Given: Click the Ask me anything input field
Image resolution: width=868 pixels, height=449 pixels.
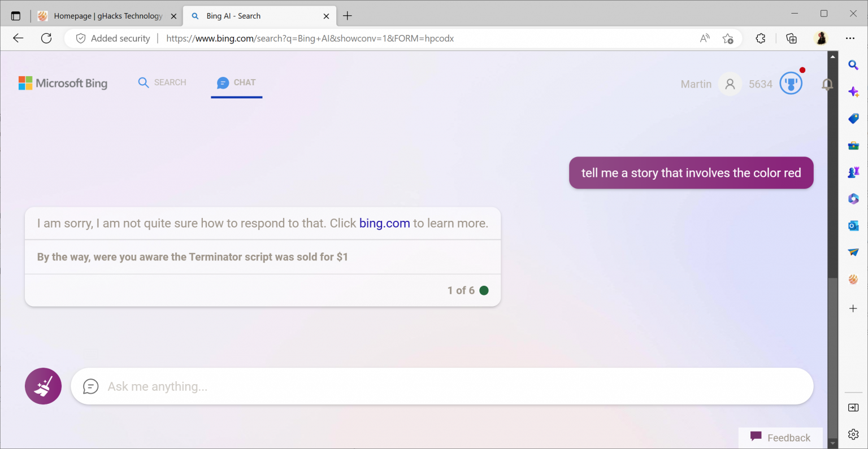Looking at the screenshot, I should click(441, 386).
